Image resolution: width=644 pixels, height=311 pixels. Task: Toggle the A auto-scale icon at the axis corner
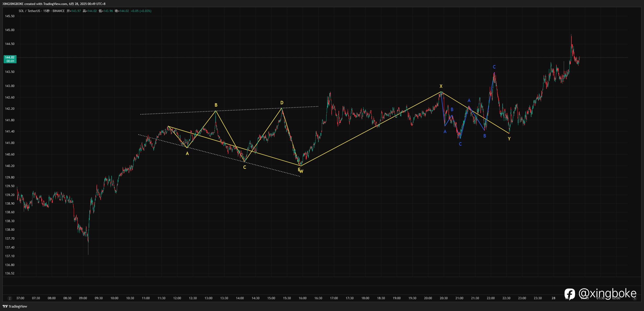(635, 298)
